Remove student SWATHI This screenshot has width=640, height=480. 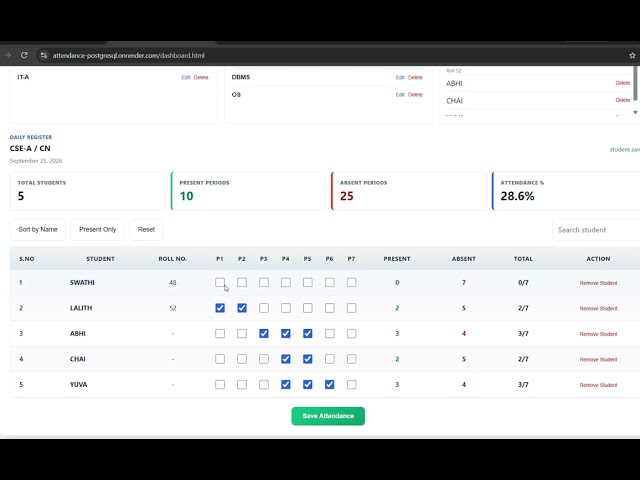[598, 283]
